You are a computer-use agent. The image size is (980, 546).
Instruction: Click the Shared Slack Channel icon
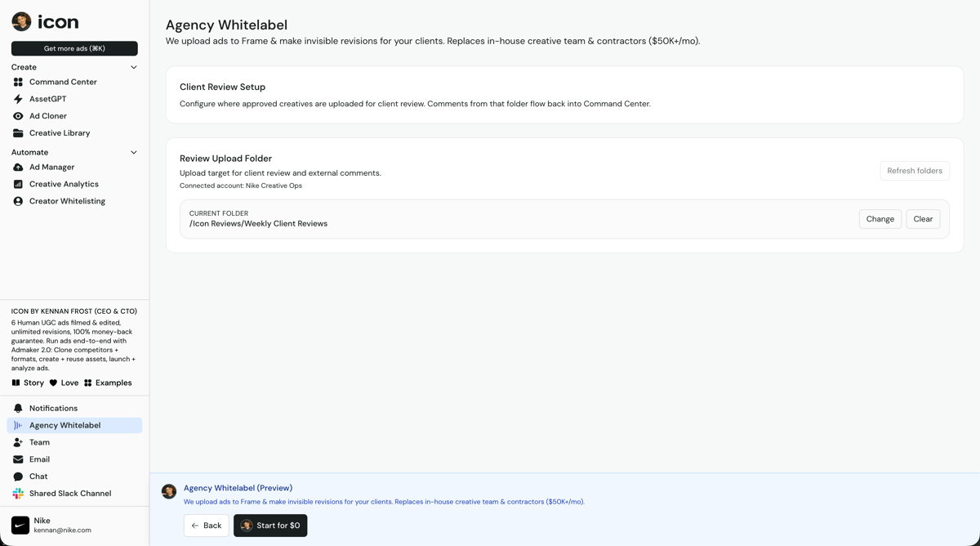pyautogui.click(x=18, y=494)
